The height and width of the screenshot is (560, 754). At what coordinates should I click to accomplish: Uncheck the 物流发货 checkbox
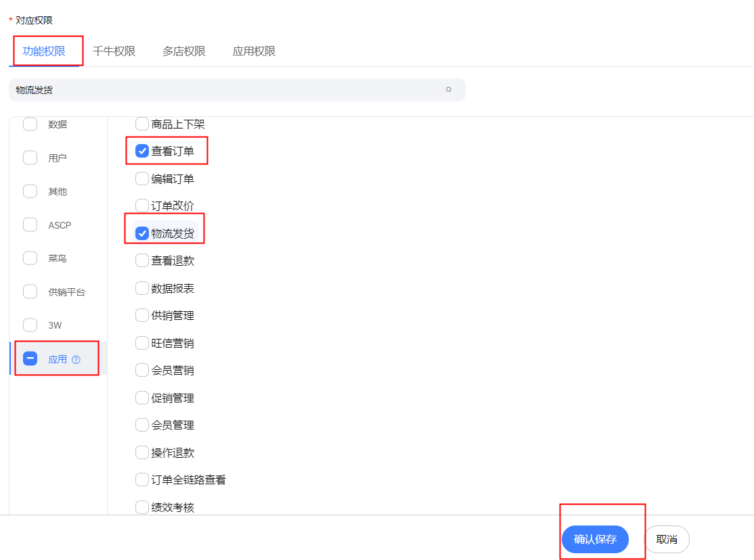(142, 233)
